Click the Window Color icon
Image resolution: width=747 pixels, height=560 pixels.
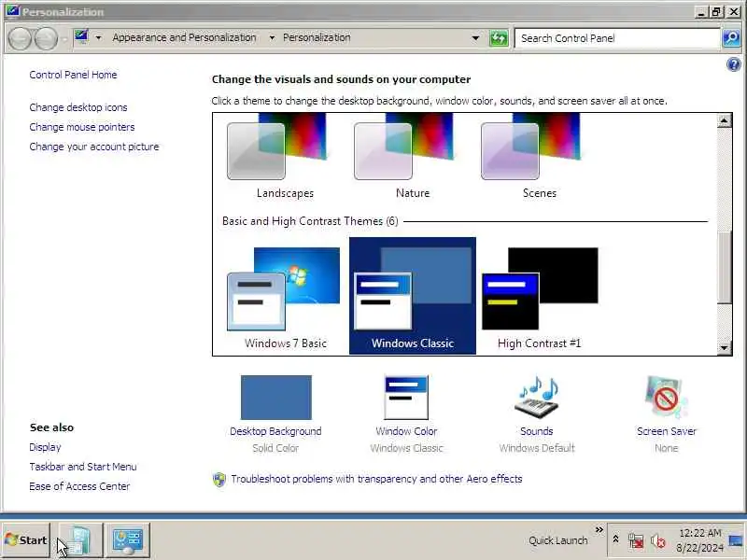click(x=406, y=398)
